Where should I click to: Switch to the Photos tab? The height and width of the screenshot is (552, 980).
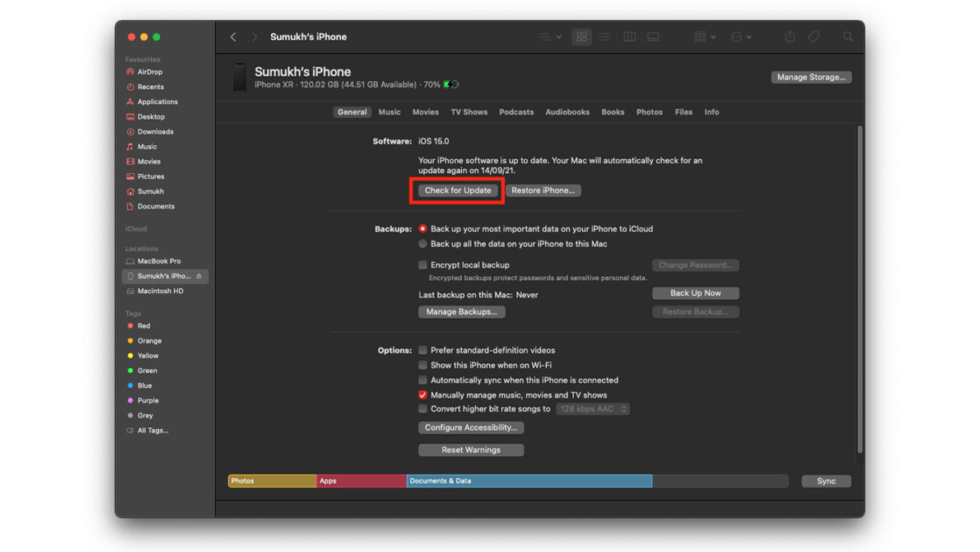[x=650, y=112]
